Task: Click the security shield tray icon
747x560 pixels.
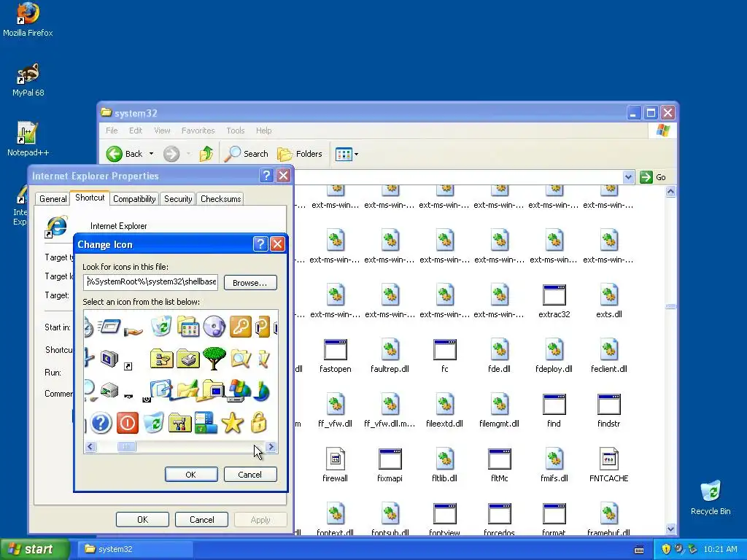Action: click(666, 549)
